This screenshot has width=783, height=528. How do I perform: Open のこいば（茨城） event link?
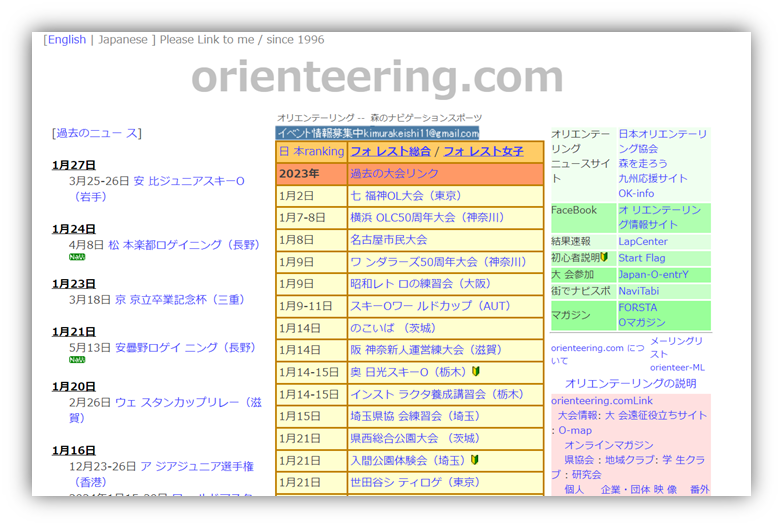[393, 328]
